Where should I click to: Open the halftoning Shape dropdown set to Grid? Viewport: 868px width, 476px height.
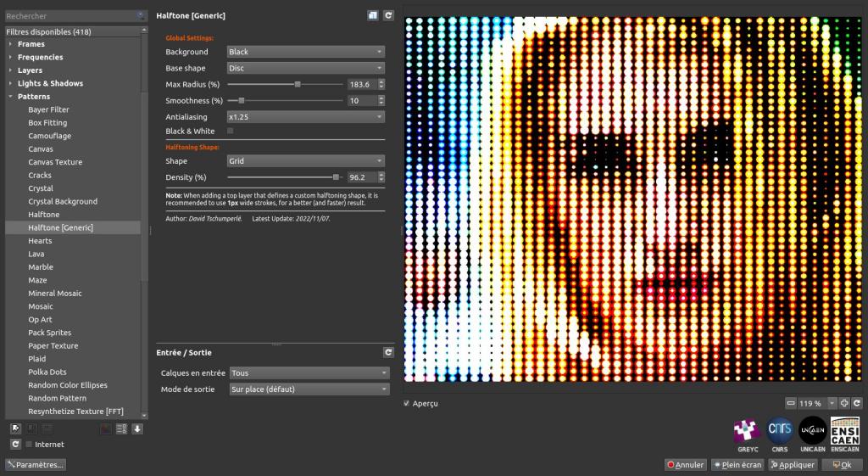[305, 160]
